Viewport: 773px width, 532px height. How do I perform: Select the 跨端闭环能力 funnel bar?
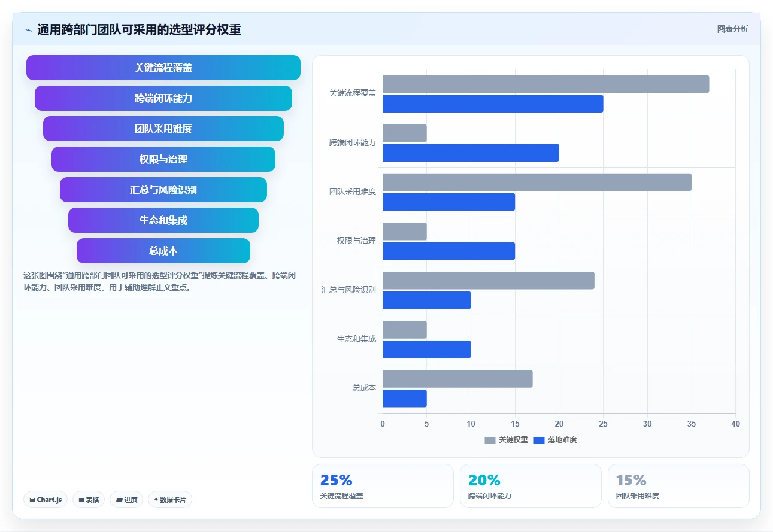(163, 98)
